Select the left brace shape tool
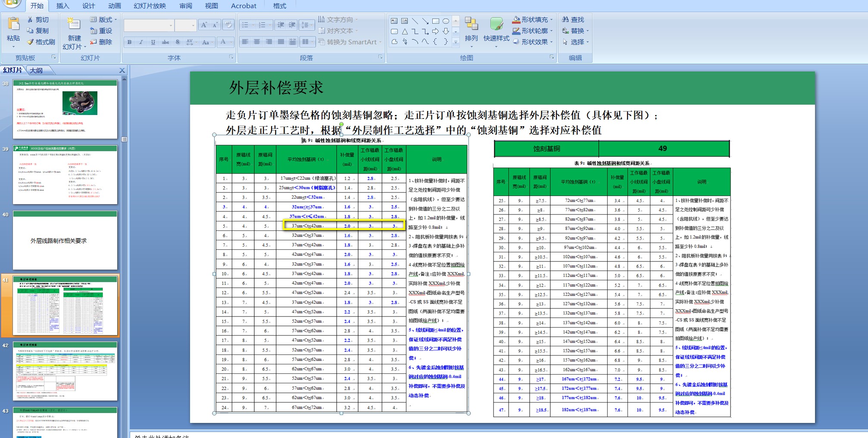The width and height of the screenshot is (868, 438). click(435, 42)
